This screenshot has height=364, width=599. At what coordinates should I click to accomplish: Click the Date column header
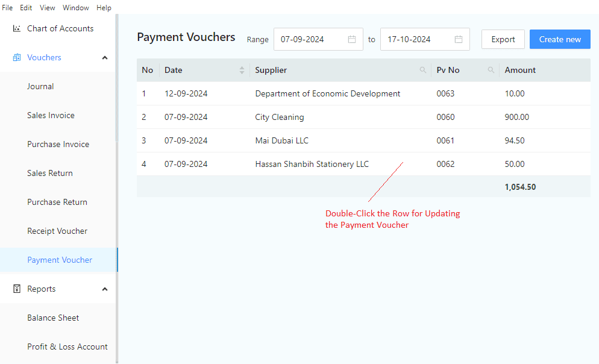[x=204, y=70]
